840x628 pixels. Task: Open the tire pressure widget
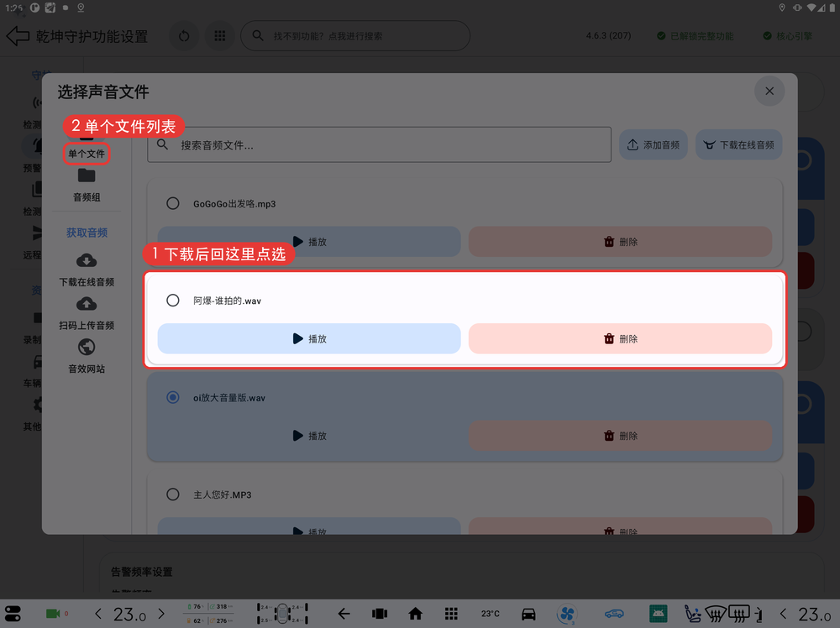(x=282, y=614)
